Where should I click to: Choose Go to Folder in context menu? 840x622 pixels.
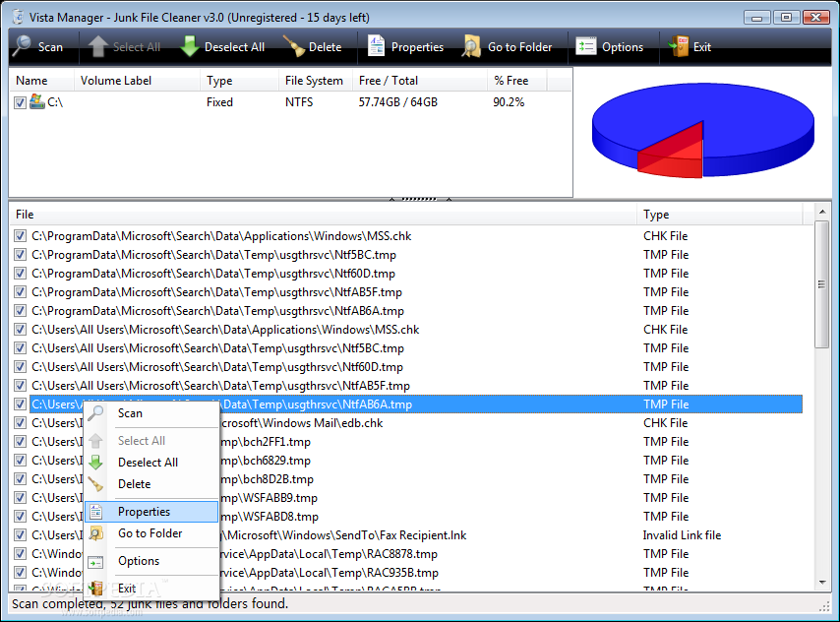(x=151, y=533)
